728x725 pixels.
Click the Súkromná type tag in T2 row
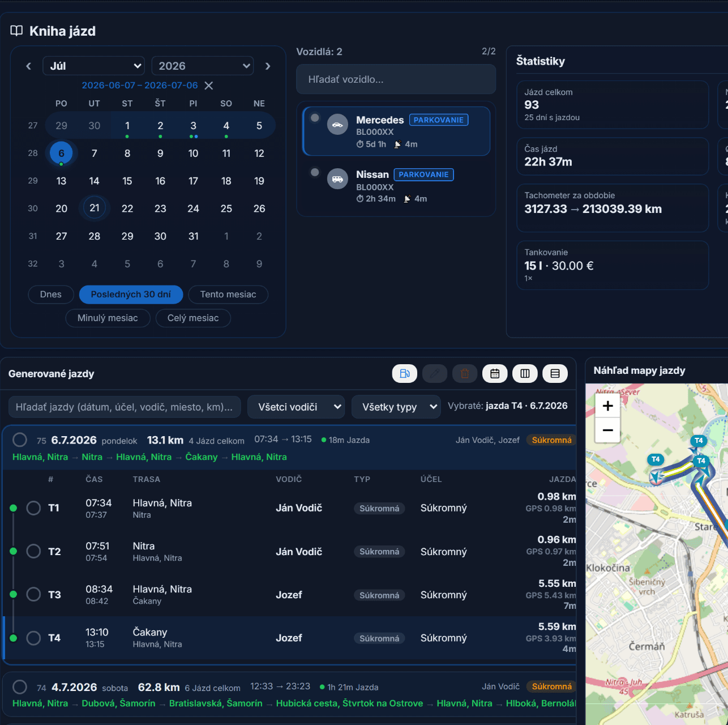pos(379,552)
